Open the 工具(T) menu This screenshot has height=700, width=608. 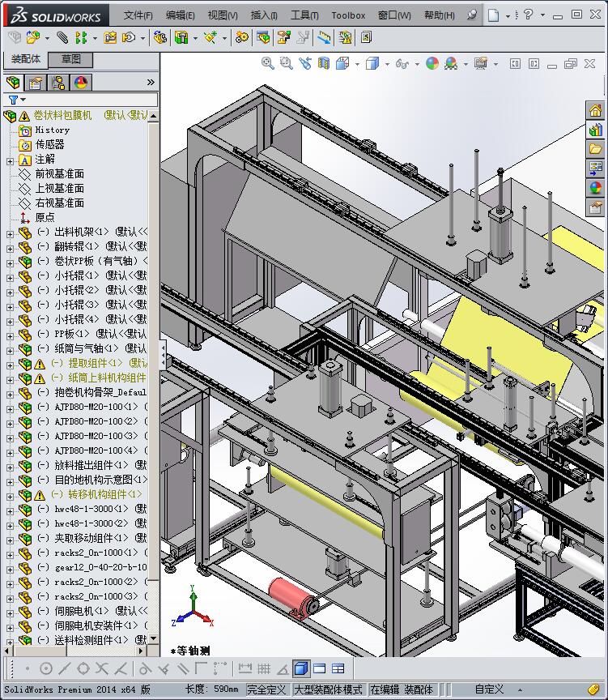tap(304, 15)
